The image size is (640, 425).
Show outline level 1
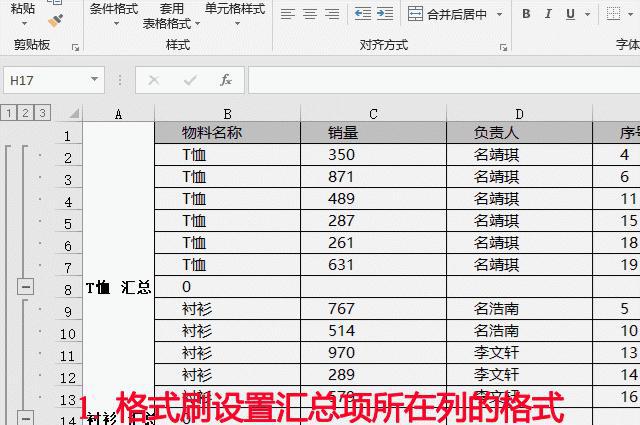pos(9,113)
